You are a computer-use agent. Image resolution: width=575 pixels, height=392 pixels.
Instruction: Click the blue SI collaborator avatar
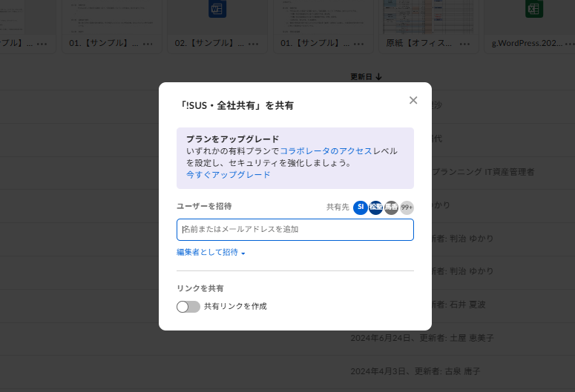[360, 207]
